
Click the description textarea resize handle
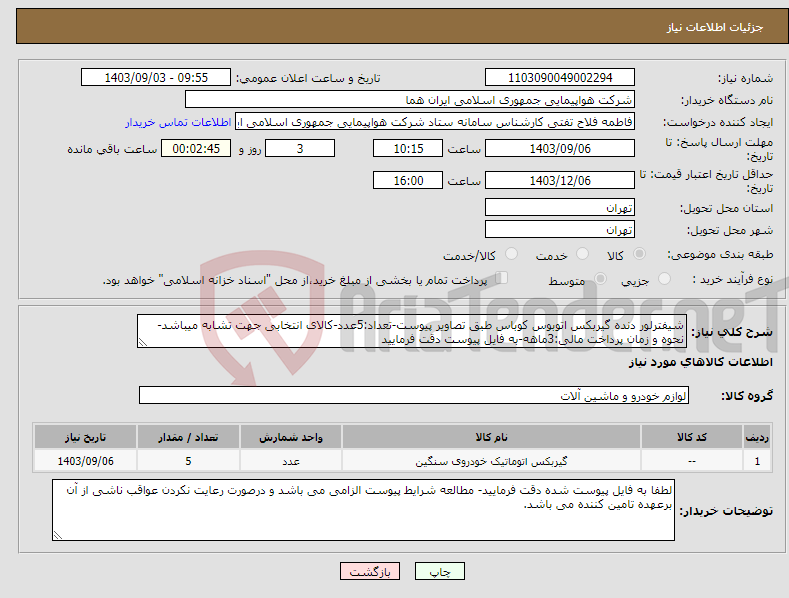point(143,342)
